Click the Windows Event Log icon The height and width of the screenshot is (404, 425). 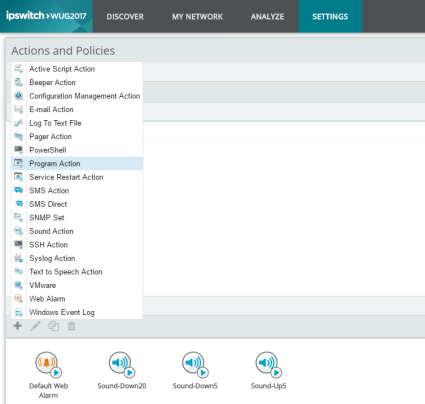coord(19,312)
